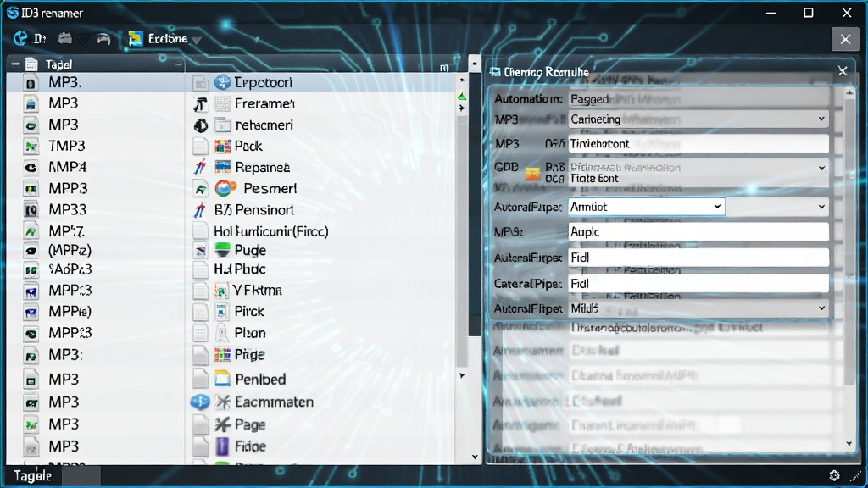Click the green triangle marker beside the list

[x=462, y=97]
